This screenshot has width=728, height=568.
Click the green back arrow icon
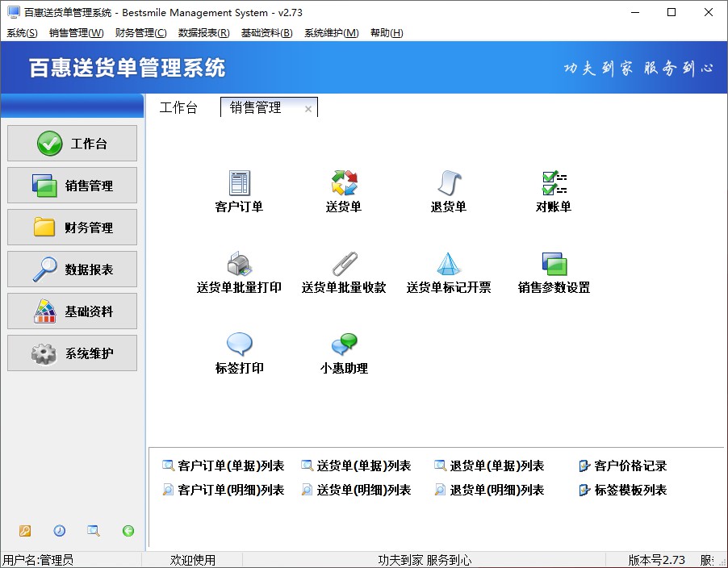128,531
